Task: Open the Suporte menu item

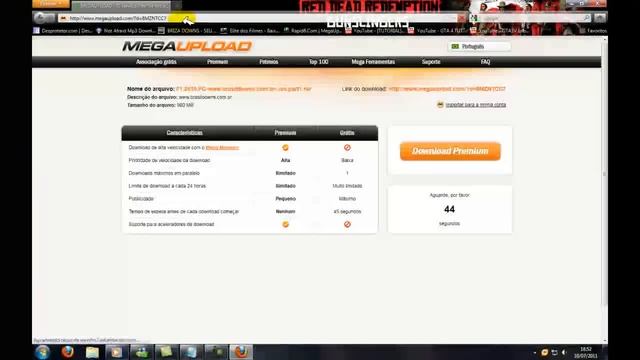Action: click(x=431, y=62)
